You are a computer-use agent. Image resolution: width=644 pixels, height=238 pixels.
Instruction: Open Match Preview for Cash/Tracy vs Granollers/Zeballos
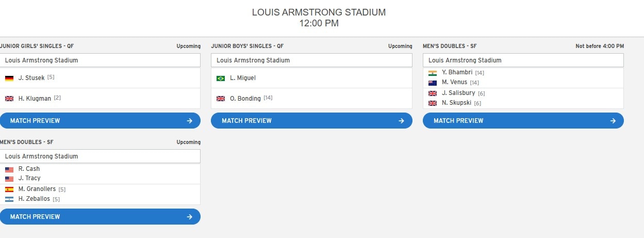[x=100, y=217]
